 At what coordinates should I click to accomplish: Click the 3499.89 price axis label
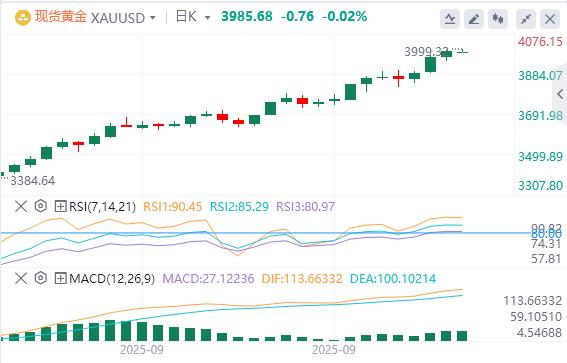540,157
